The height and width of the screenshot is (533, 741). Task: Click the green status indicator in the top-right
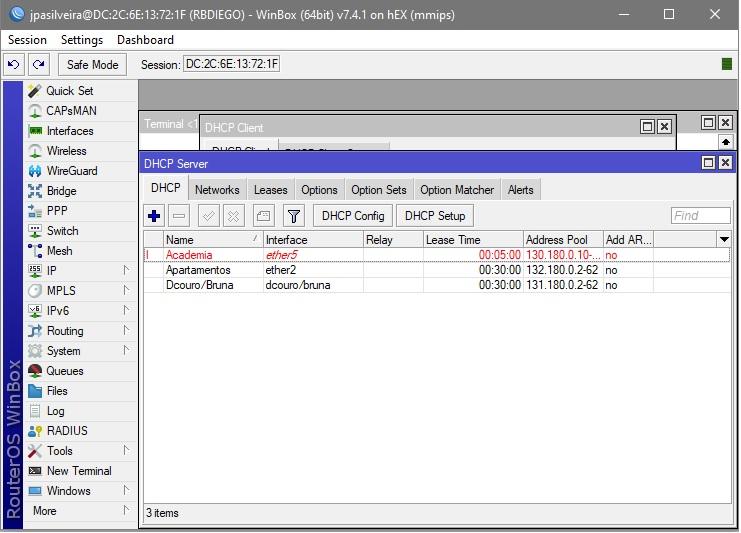tap(727, 64)
